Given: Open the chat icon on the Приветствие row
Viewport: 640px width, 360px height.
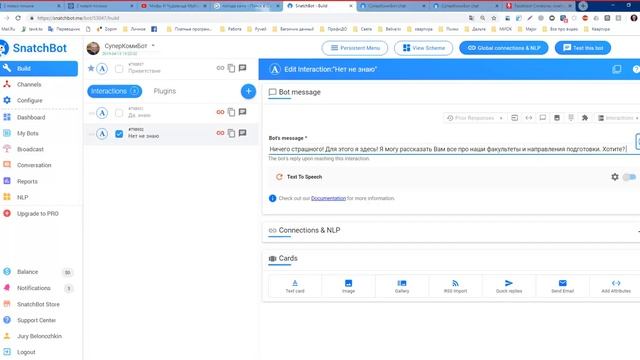Looking at the screenshot, I should [242, 68].
